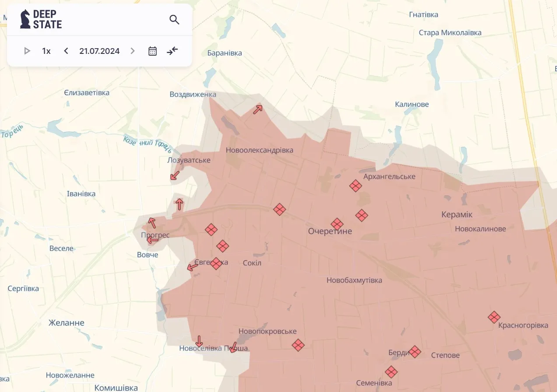This screenshot has height=392, width=557.
Task: Select the battle marker near Yevhenivka
Action: (x=216, y=264)
